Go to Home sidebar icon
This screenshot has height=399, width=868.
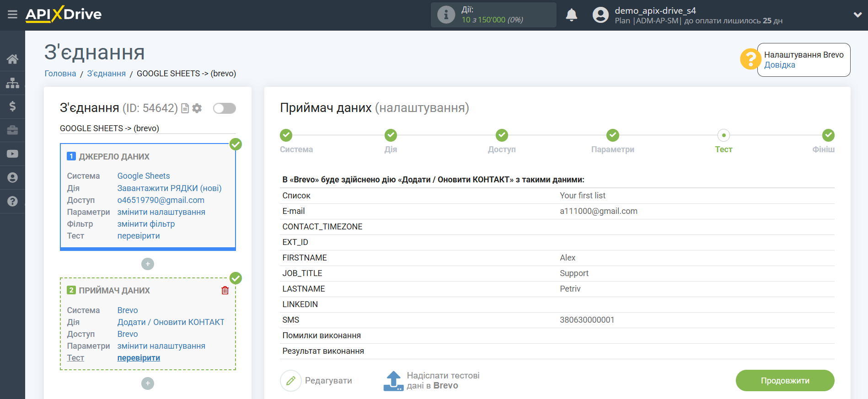12,59
